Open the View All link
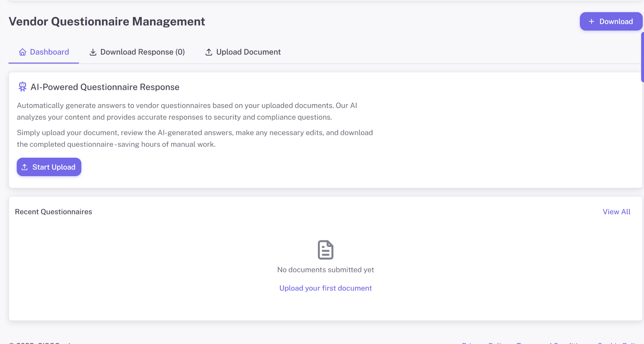The width and height of the screenshot is (644, 344). click(x=616, y=212)
